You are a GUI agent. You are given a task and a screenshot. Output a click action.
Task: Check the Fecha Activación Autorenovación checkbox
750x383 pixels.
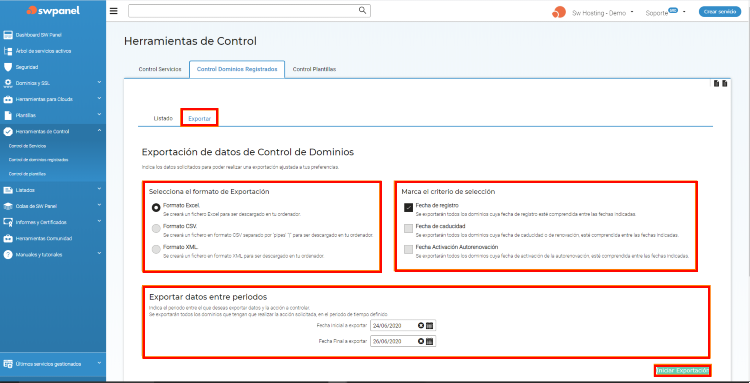(x=408, y=249)
